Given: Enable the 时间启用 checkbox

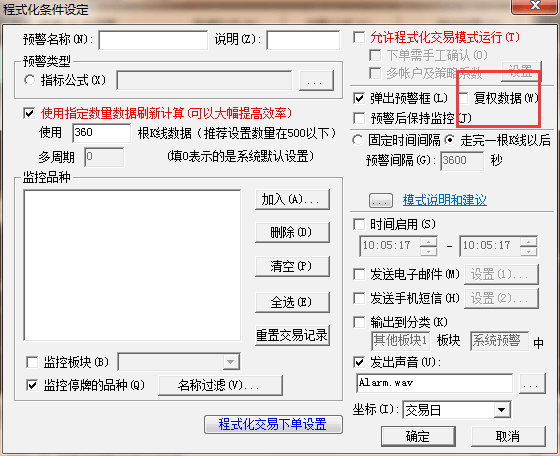Looking at the screenshot, I should [x=359, y=225].
